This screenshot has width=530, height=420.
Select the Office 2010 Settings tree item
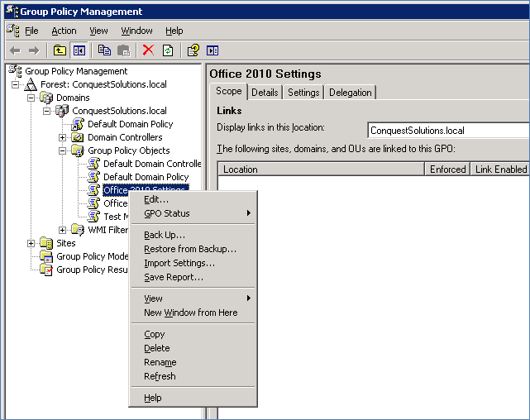[146, 190]
